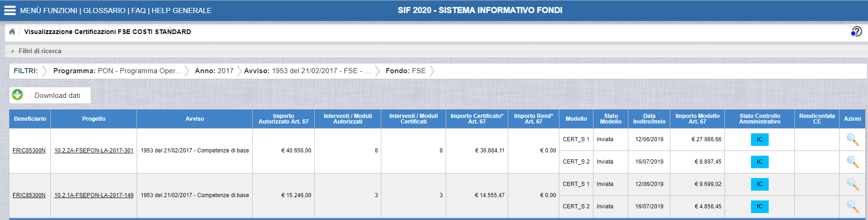View details magnifier for € 9.699,02 row
Image resolution: width=868 pixels, height=220 pixels.
click(853, 184)
